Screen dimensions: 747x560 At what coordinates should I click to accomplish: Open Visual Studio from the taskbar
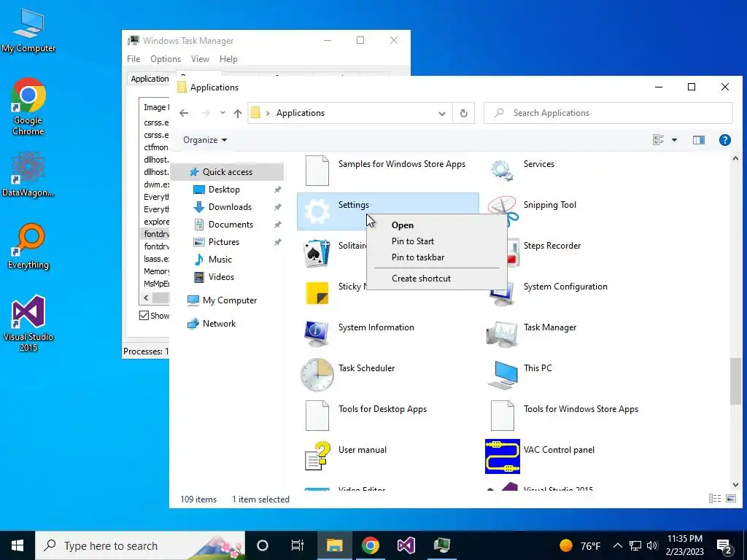(406, 545)
